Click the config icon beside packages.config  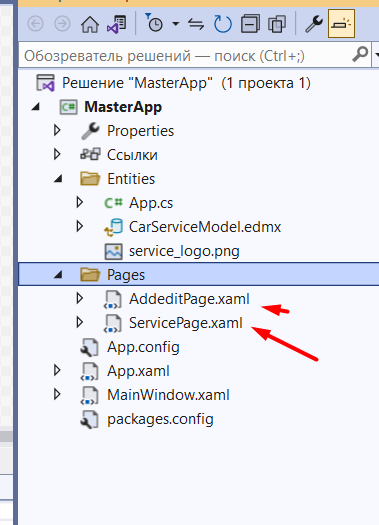90,420
